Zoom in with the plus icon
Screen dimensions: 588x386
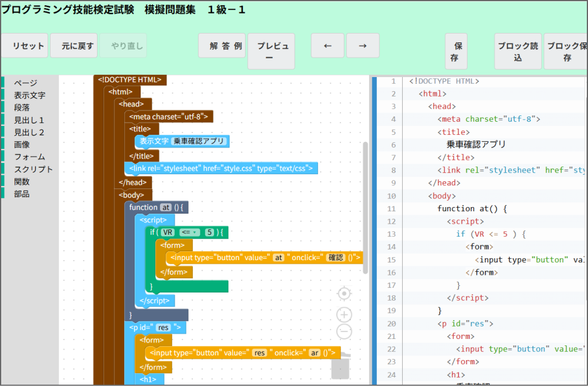[x=345, y=315]
